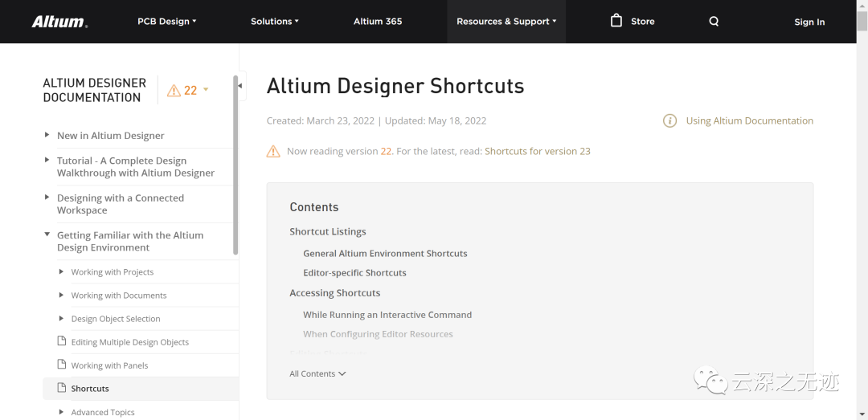
Task: Expand Advanced Topics
Action: pos(61,412)
